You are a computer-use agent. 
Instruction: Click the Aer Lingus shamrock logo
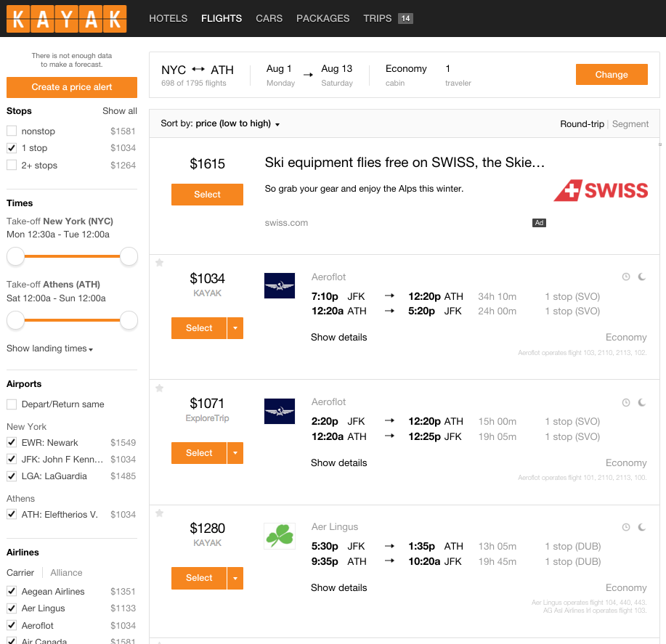tap(280, 537)
